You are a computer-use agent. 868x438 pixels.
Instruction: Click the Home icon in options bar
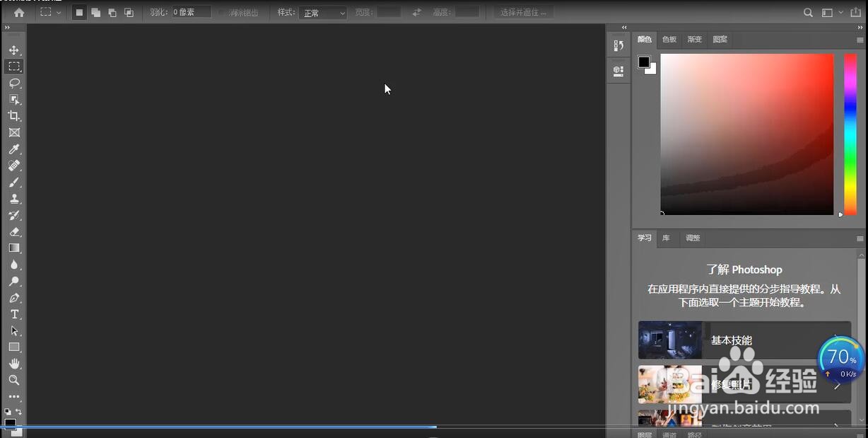(x=19, y=12)
